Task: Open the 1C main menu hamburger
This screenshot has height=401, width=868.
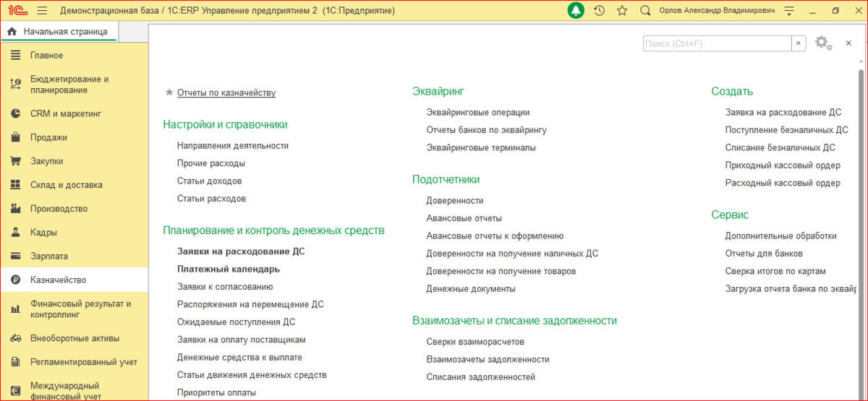Action: coord(42,11)
